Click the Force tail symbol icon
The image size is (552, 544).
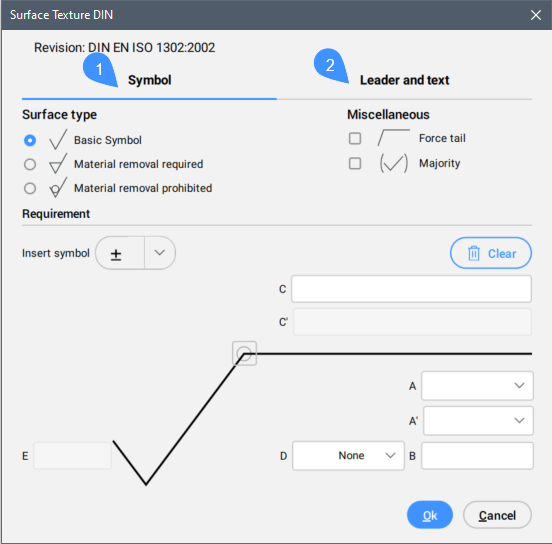394,138
